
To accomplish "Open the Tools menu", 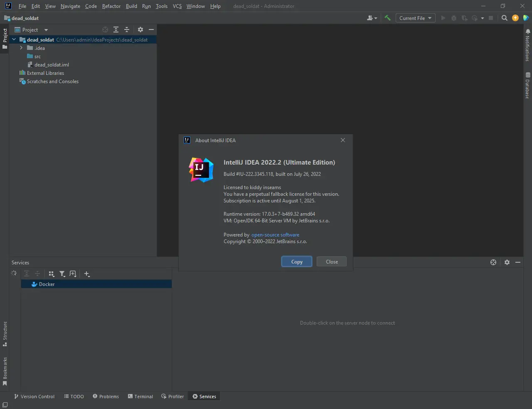I will pyautogui.click(x=162, y=6).
